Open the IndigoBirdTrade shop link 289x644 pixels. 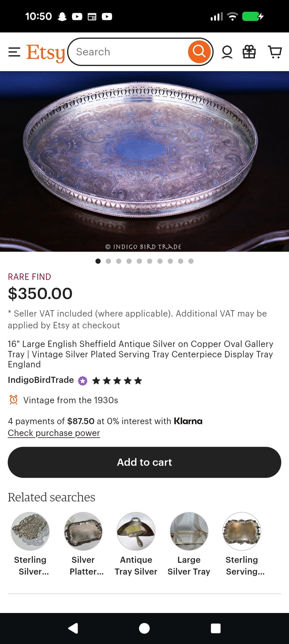click(x=41, y=380)
